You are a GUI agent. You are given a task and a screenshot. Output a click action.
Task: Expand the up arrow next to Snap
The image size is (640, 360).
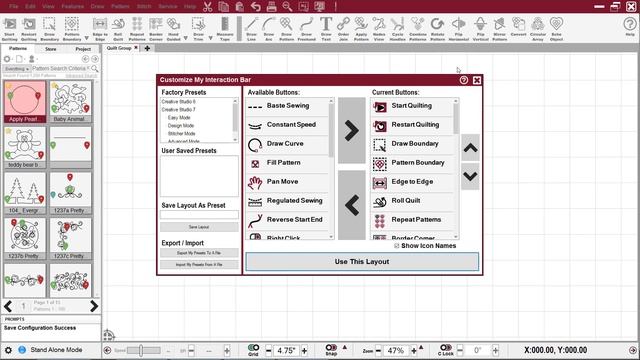[x=344, y=347]
